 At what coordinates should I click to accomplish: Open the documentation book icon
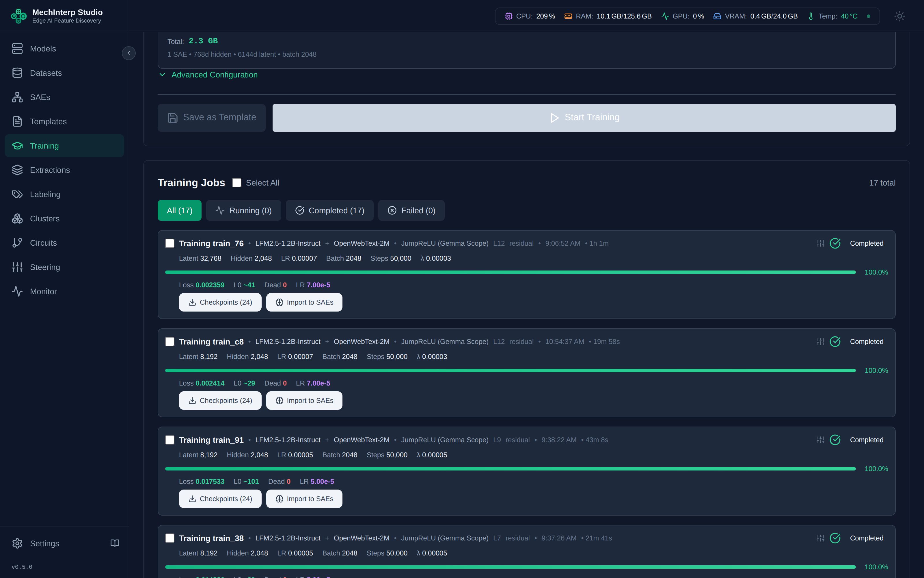tap(115, 543)
